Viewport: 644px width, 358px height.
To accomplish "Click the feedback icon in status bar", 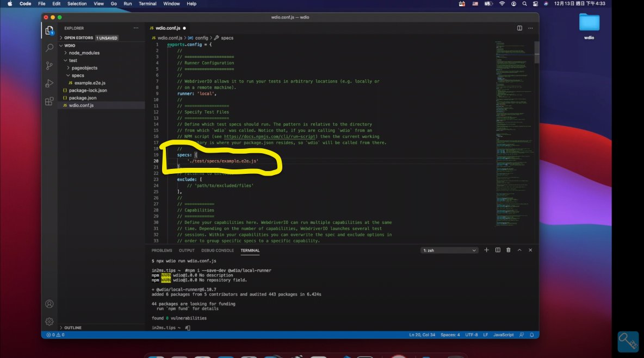I will click(522, 335).
